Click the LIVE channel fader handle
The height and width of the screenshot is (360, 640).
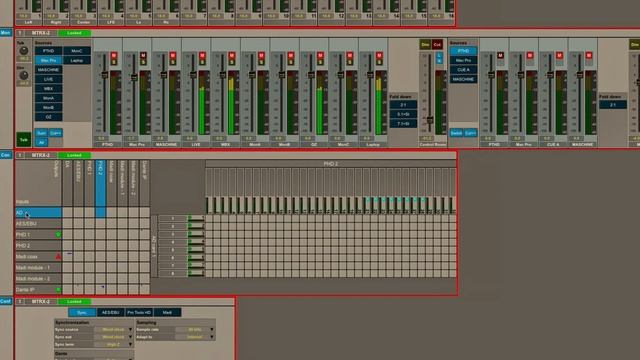pyautogui.click(x=193, y=75)
